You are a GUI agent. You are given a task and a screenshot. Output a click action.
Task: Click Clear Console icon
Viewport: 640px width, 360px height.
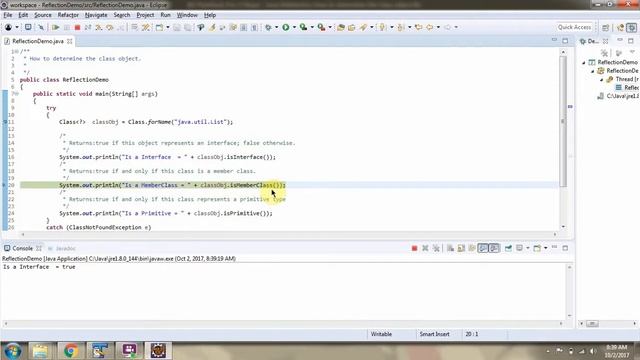(451, 248)
